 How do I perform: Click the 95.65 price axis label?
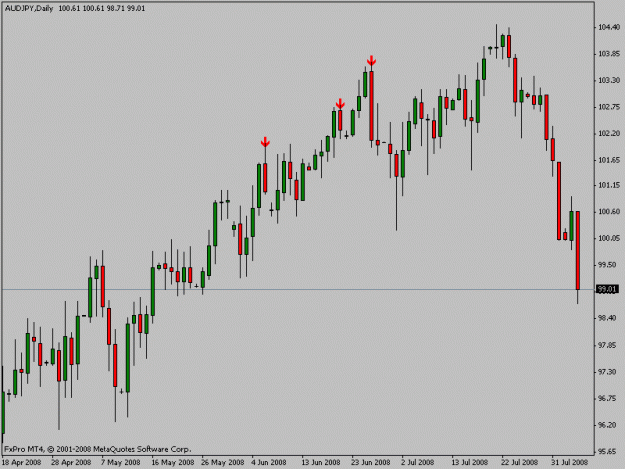[609, 452]
